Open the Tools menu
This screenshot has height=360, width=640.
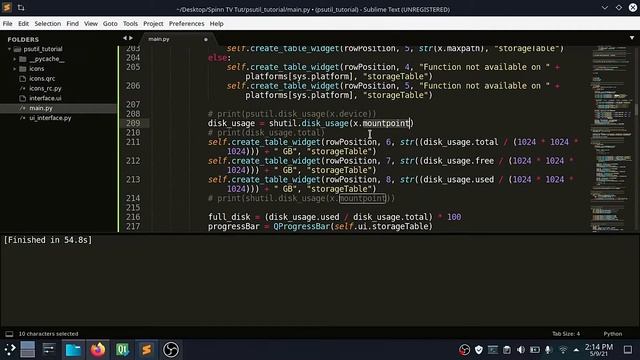[x=130, y=24]
